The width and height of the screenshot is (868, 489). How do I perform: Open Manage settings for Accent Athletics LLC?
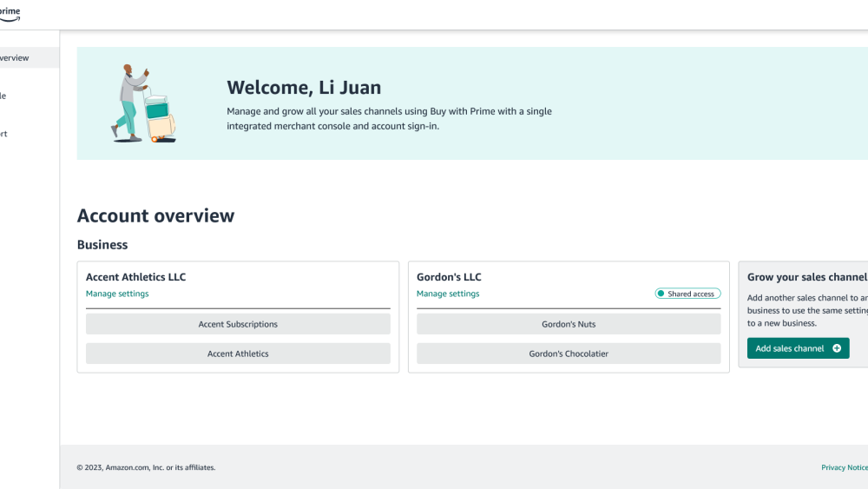[117, 294]
